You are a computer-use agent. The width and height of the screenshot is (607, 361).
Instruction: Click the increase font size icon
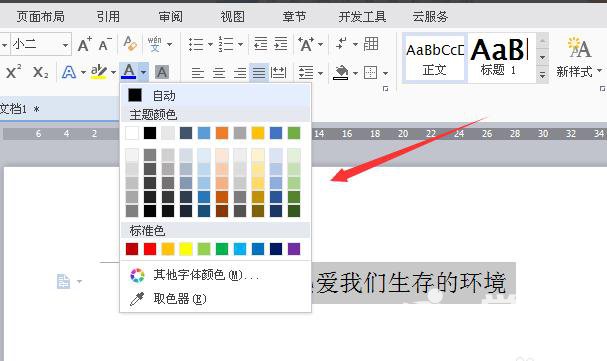click(84, 44)
